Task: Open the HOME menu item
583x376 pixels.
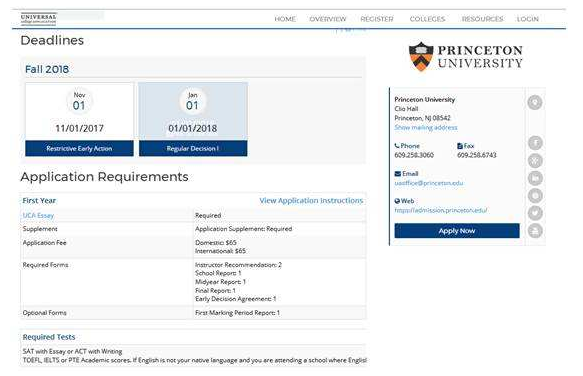Action: [x=285, y=19]
